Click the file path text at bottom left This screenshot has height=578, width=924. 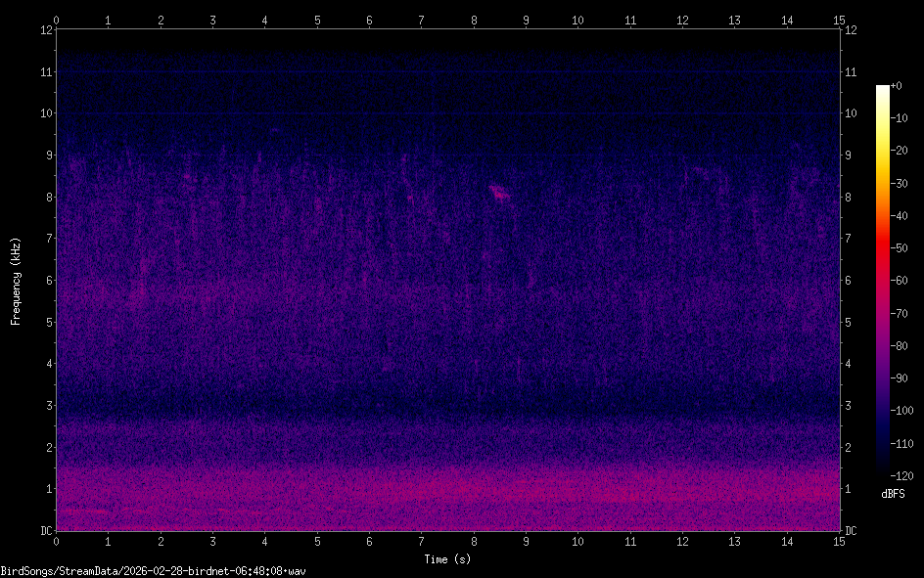(x=153, y=570)
